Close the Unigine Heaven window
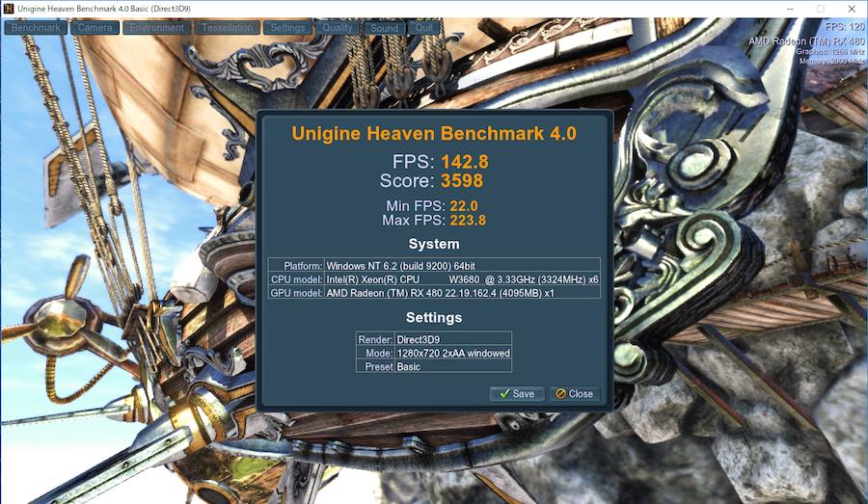This screenshot has height=504, width=868. coord(852,9)
